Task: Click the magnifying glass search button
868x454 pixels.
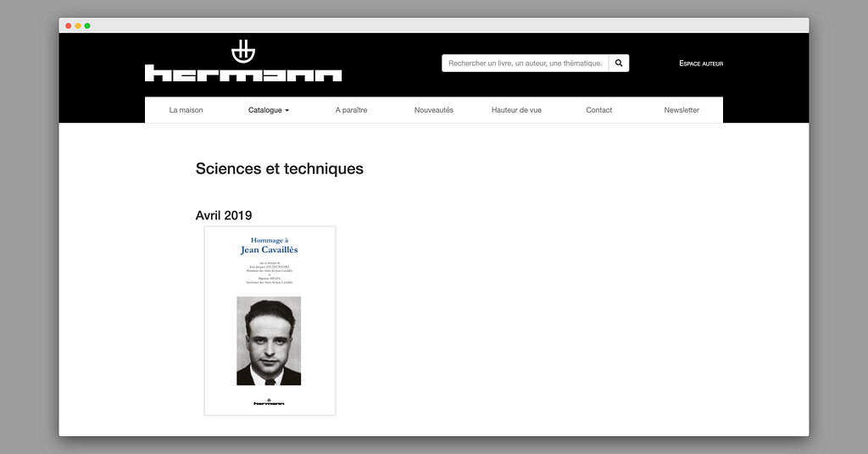Action: (619, 63)
